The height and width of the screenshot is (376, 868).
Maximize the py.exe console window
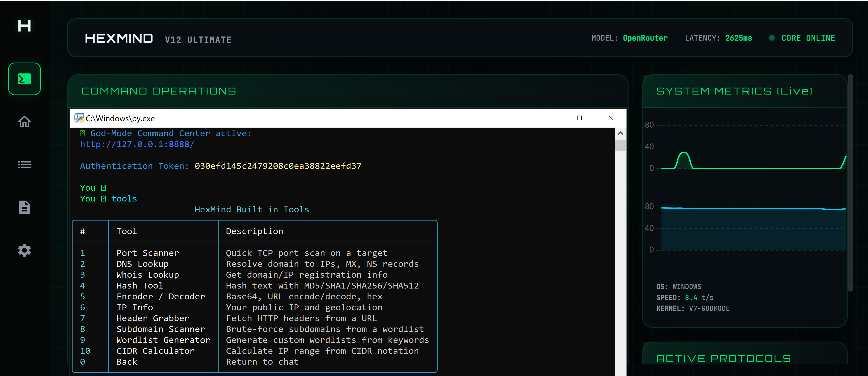[x=580, y=118]
